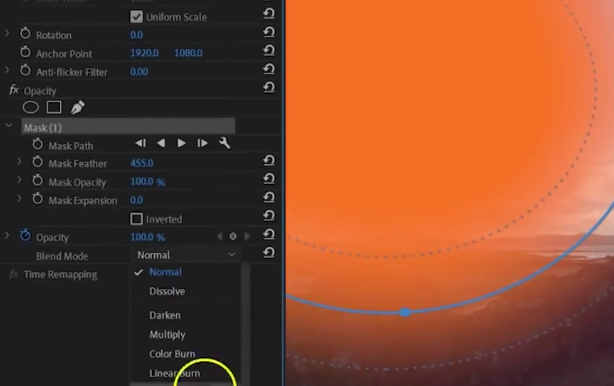Screen dimensions: 614x386
Task: Reset the Opacity effect
Action: 269,87
